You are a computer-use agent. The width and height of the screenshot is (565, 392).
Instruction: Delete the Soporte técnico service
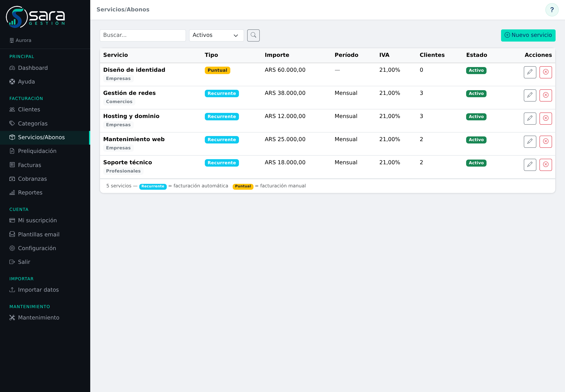tap(546, 165)
